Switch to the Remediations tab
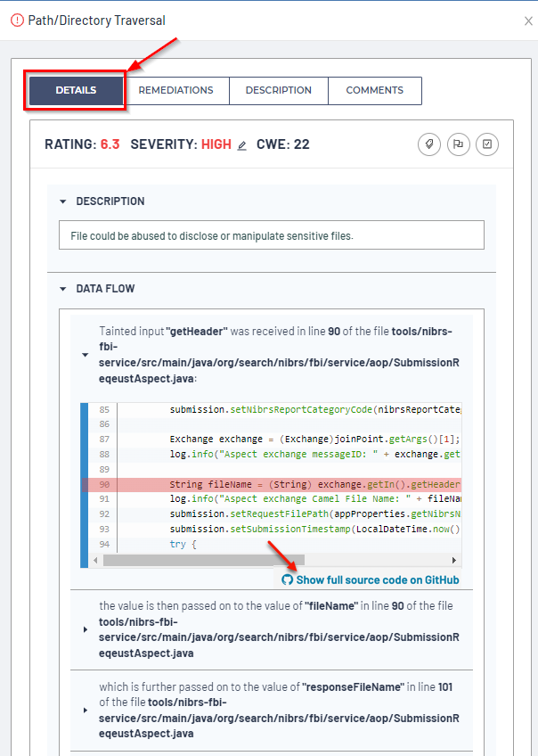 point(175,90)
